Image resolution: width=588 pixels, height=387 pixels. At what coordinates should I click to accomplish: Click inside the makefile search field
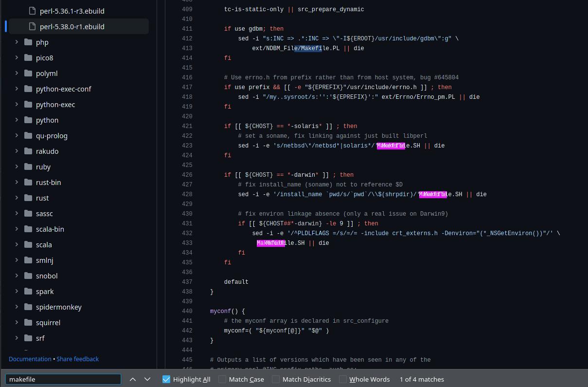point(63,379)
